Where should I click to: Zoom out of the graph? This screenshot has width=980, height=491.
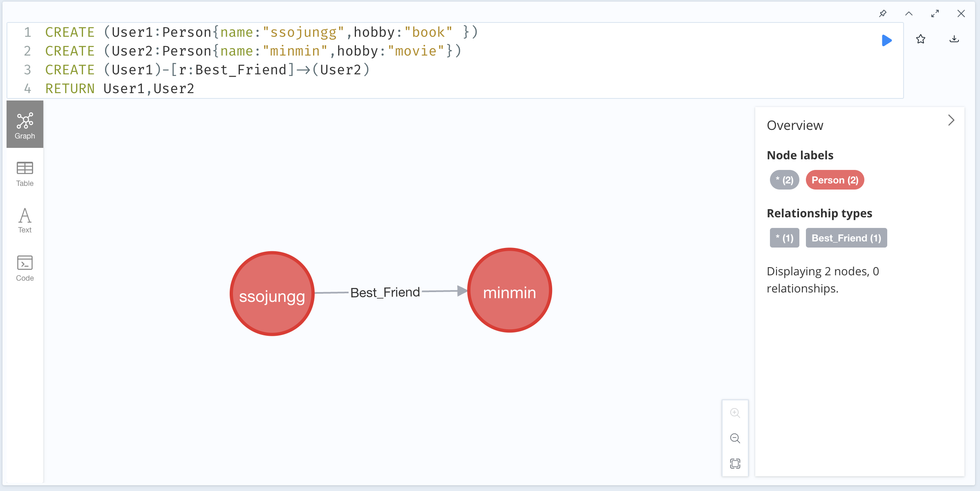tap(735, 438)
